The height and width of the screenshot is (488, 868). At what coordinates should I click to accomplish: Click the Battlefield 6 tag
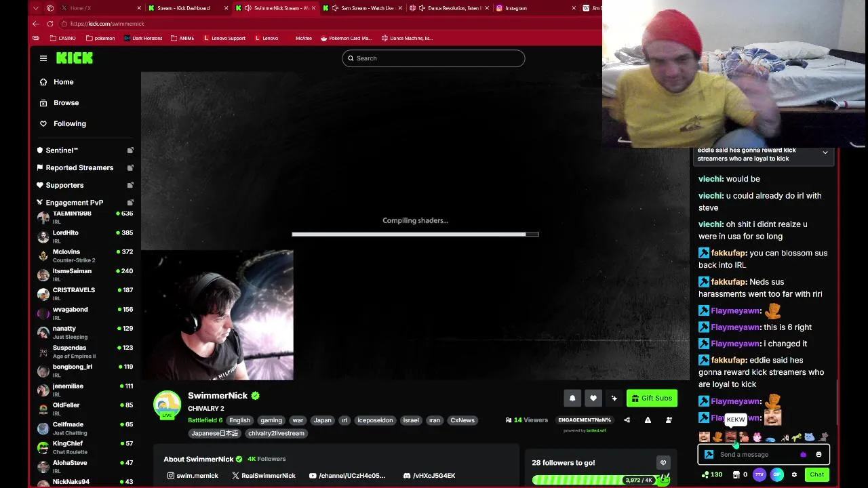pyautogui.click(x=205, y=420)
